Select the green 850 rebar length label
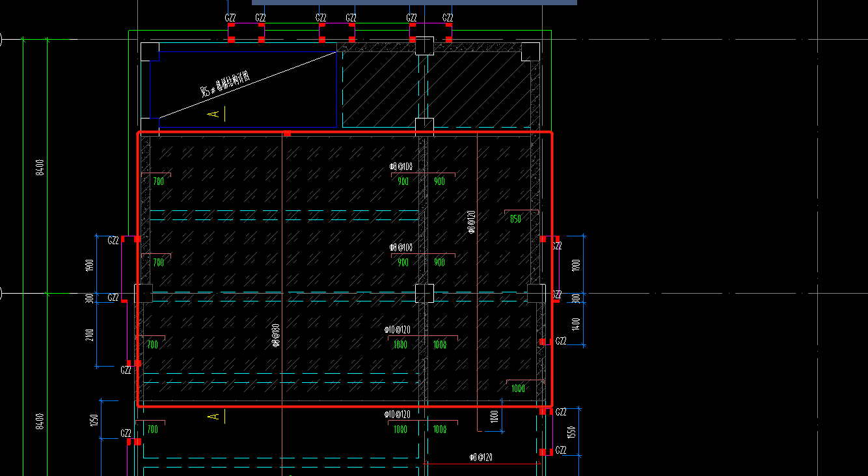This screenshot has height=476, width=868. click(x=515, y=219)
